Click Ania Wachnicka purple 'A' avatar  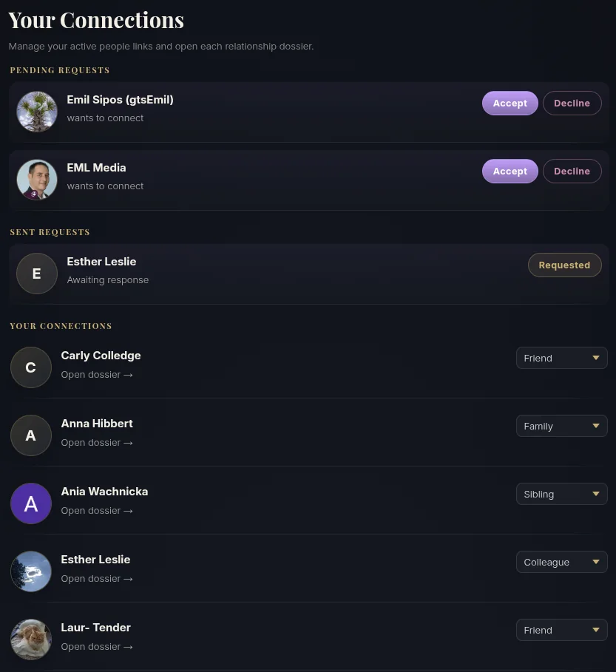[x=31, y=503]
